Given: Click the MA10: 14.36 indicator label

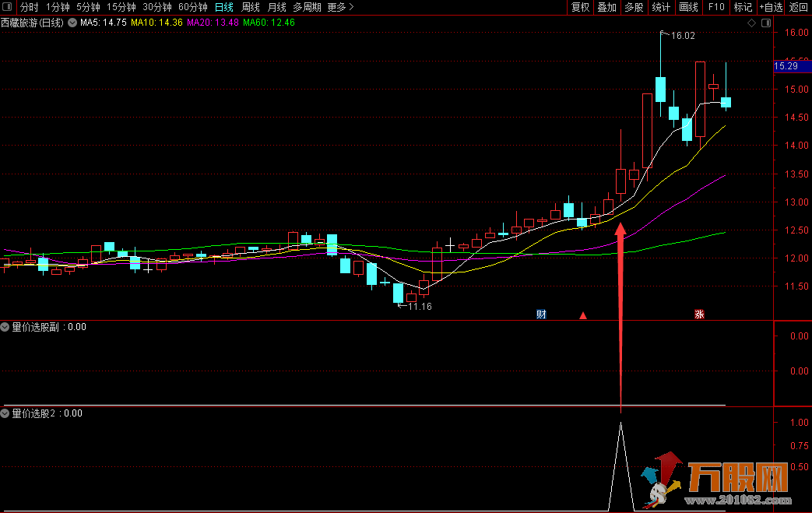Looking at the screenshot, I should click(x=156, y=23).
